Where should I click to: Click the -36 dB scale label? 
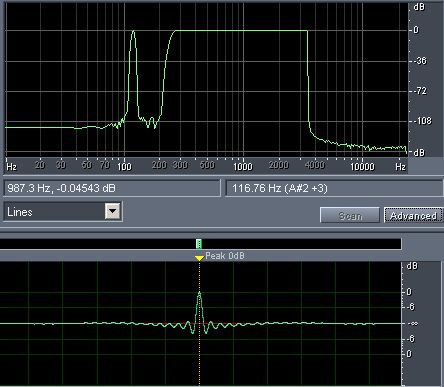click(420, 61)
